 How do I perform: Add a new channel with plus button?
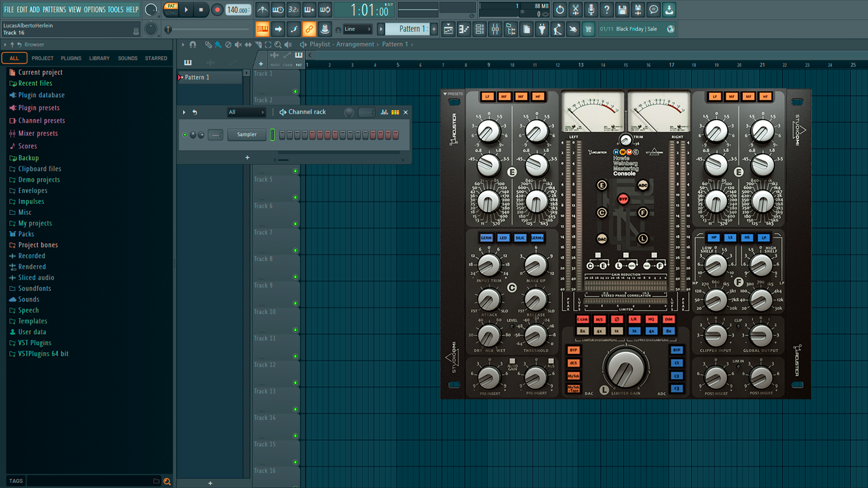[247, 158]
